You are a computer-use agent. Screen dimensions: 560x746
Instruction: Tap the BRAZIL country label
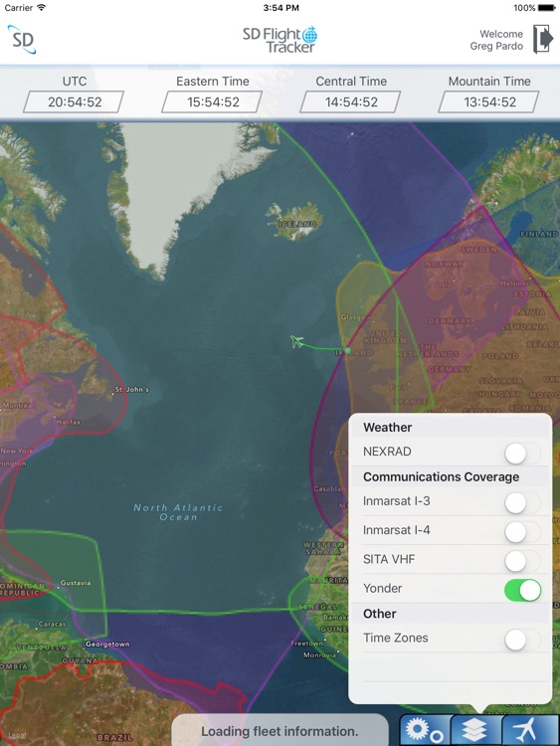click(x=114, y=737)
